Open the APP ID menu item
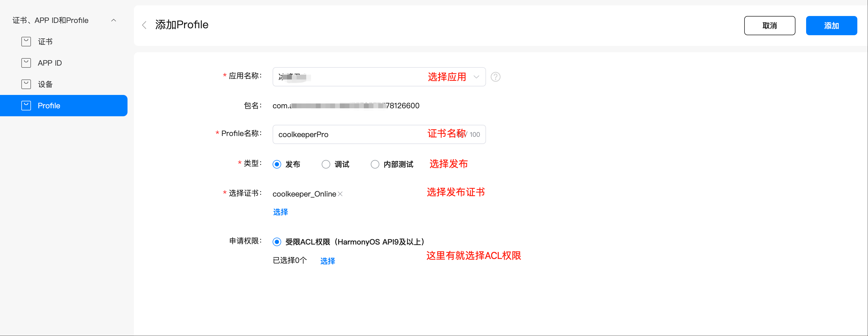This screenshot has width=868, height=336. (50, 63)
